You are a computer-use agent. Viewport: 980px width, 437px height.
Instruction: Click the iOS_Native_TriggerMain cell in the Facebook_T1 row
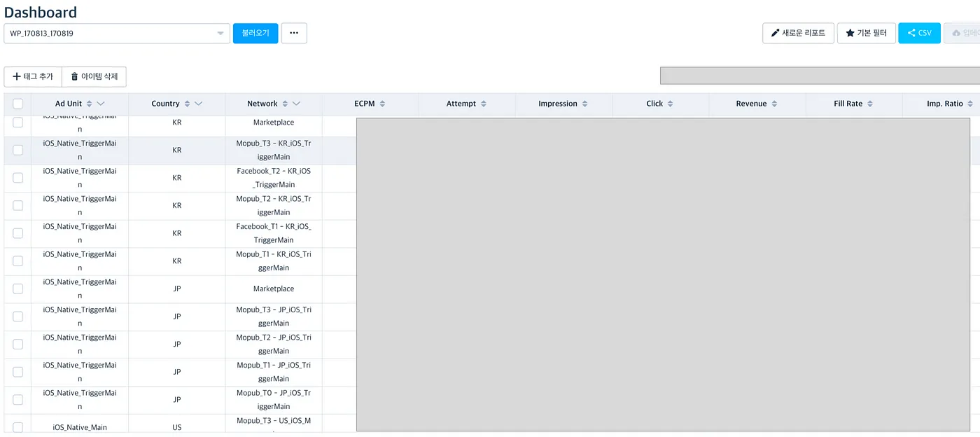(80, 233)
